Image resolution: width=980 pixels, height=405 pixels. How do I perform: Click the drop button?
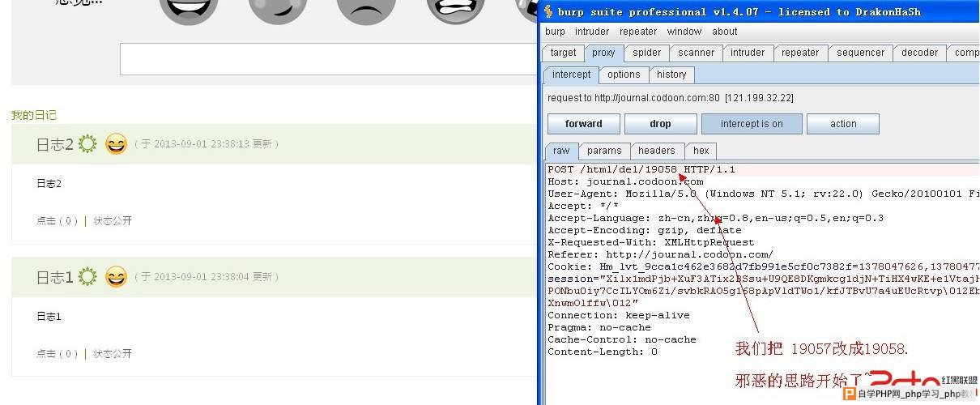pos(660,124)
